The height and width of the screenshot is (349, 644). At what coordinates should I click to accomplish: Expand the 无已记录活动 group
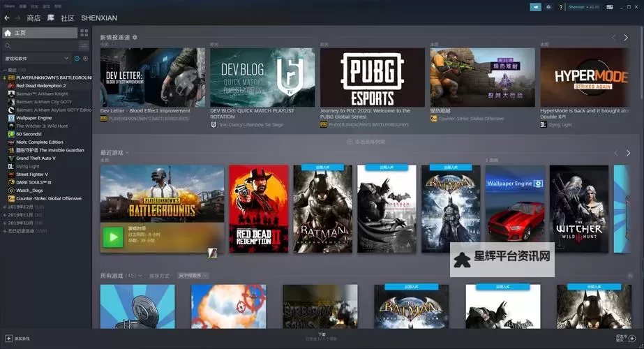(4, 231)
